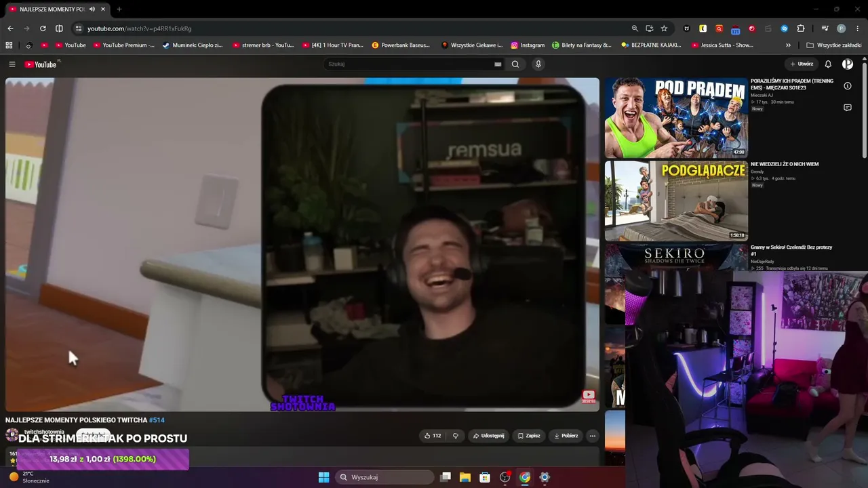
Task: Close the NAJLEPSZE MOMENTY tab
Action: tap(102, 9)
